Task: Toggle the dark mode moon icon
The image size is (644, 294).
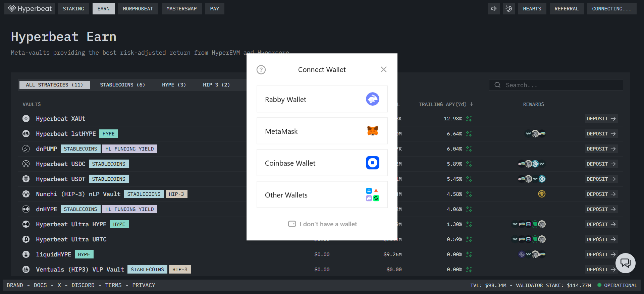Action: tap(509, 9)
